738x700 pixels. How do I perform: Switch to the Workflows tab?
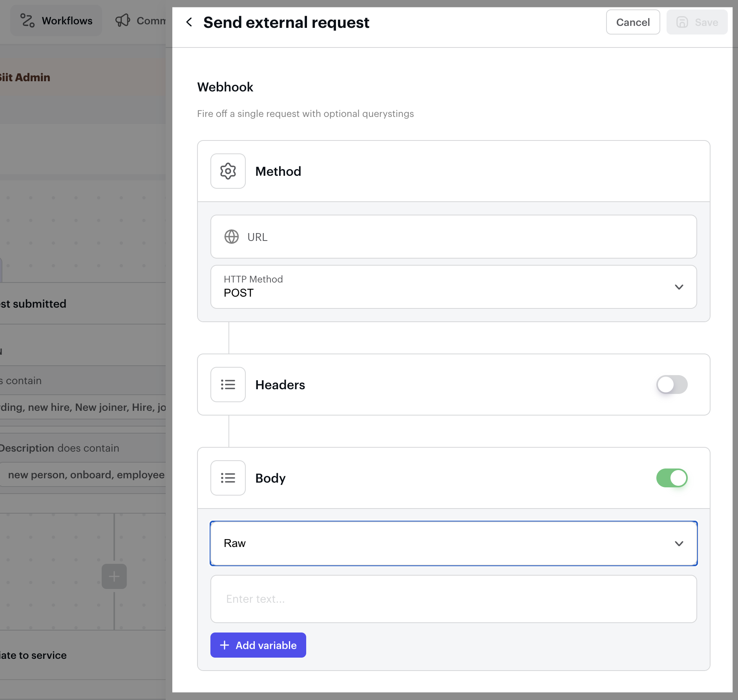pyautogui.click(x=56, y=21)
